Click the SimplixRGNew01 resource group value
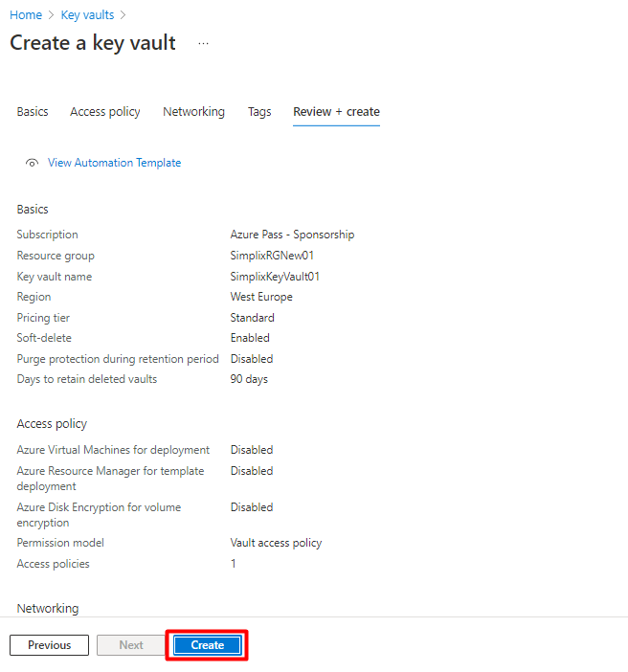The image size is (628, 672). [x=272, y=256]
